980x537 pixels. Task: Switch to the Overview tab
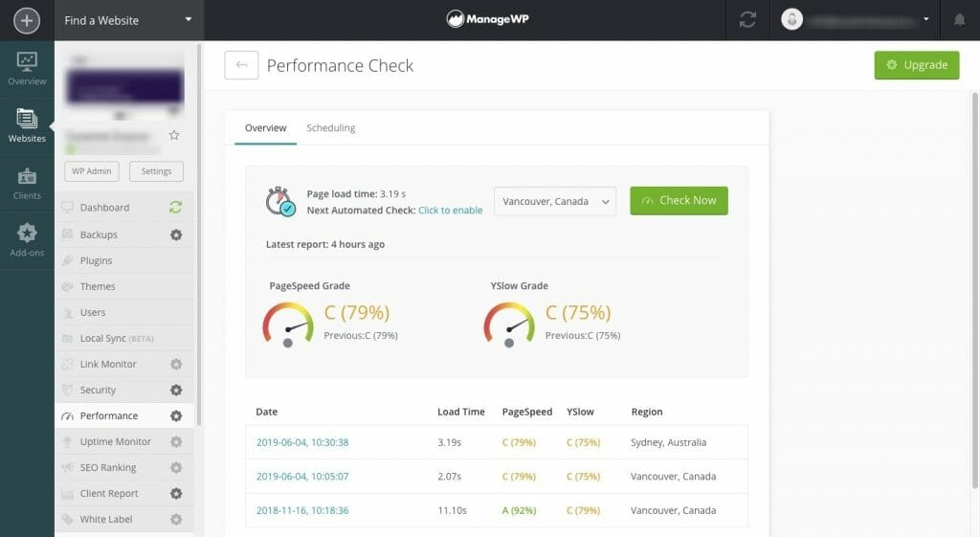click(x=266, y=128)
